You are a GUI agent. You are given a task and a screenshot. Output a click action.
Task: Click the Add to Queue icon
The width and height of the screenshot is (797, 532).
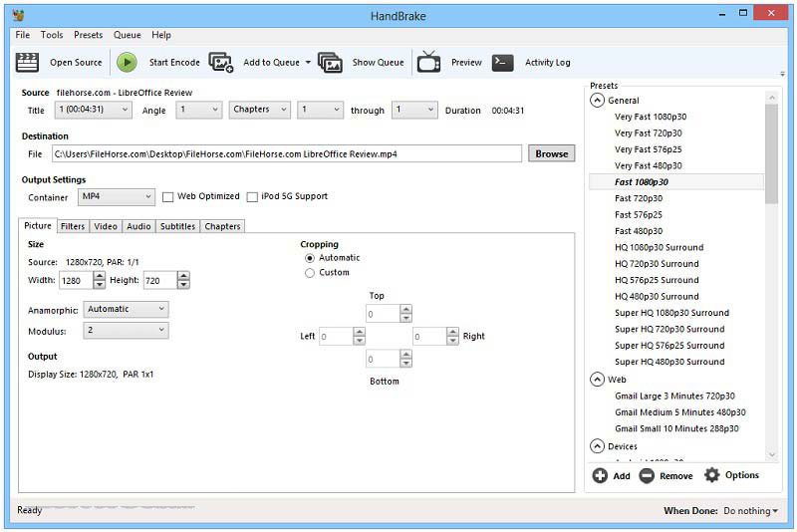pyautogui.click(x=221, y=62)
